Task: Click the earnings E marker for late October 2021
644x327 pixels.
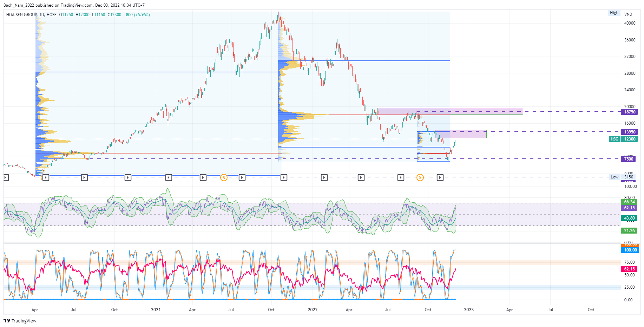Action: [284, 178]
